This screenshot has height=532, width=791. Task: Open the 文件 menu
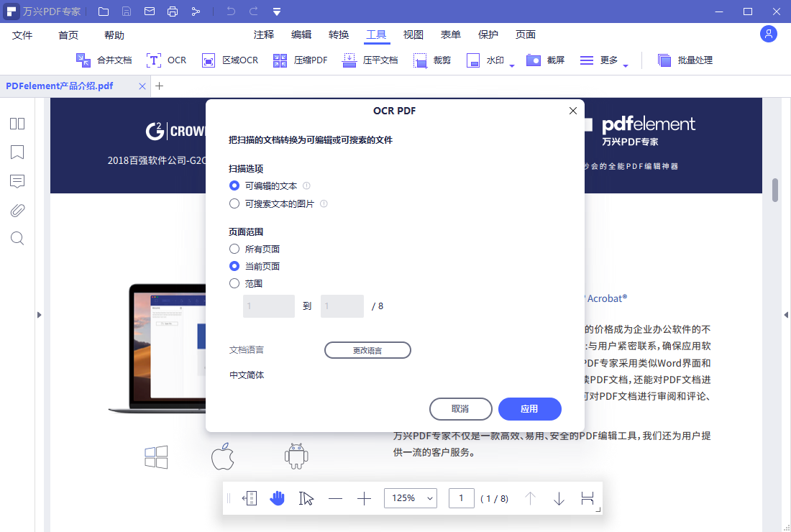click(x=22, y=35)
